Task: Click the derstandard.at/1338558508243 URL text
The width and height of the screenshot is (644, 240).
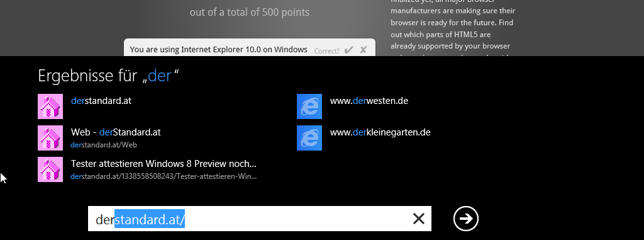Action: click(x=164, y=176)
